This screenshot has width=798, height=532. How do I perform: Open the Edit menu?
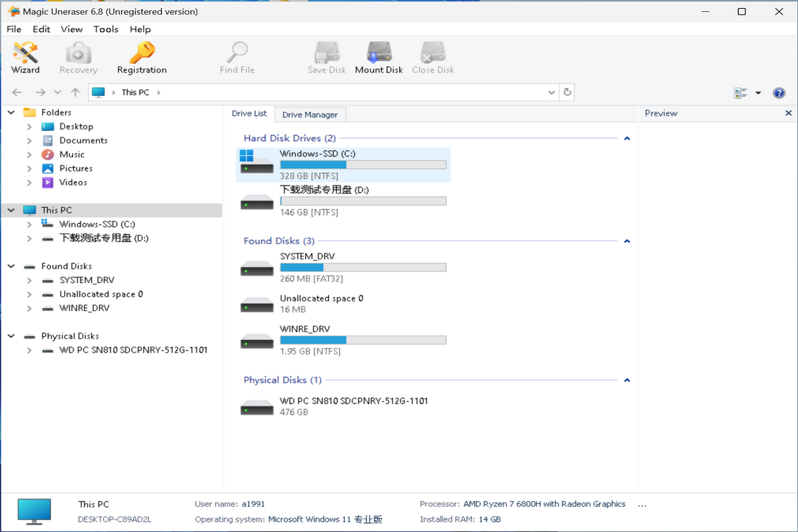pyautogui.click(x=41, y=29)
